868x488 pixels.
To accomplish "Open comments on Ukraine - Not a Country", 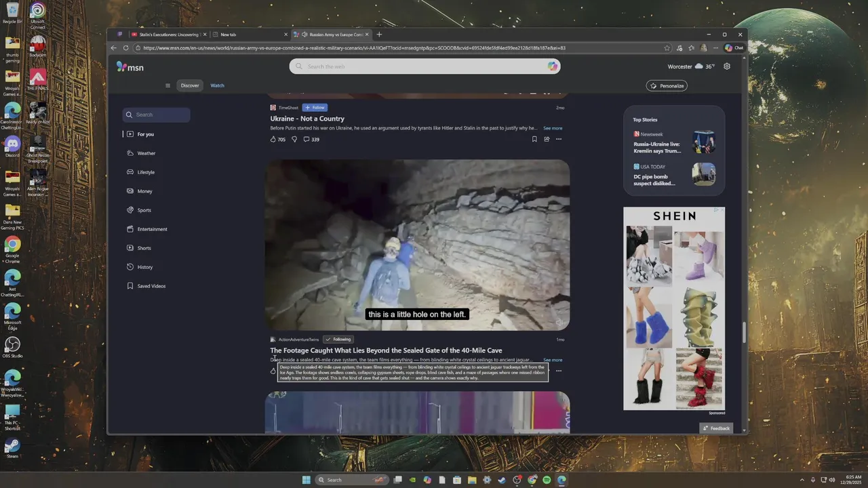I will [x=311, y=140].
